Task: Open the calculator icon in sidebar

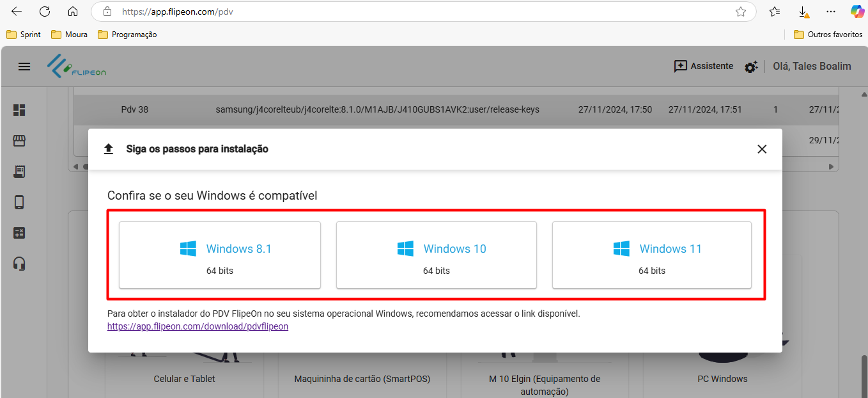Action: click(x=19, y=233)
